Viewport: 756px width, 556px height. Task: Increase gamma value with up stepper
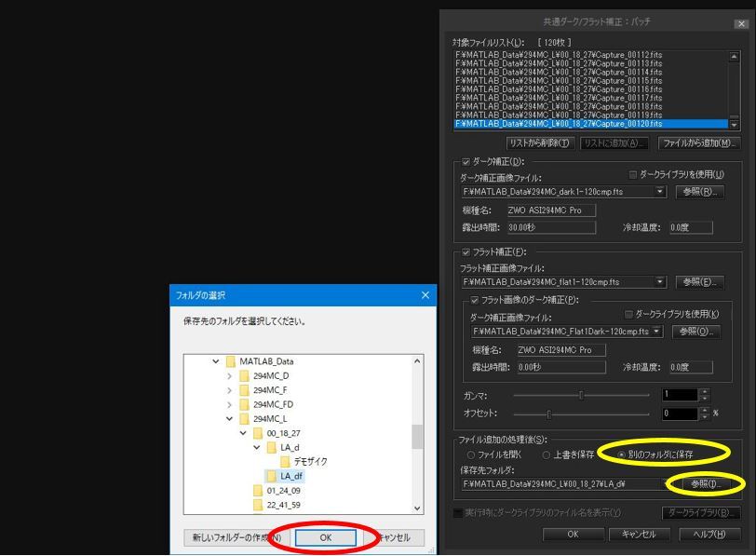[x=705, y=392]
